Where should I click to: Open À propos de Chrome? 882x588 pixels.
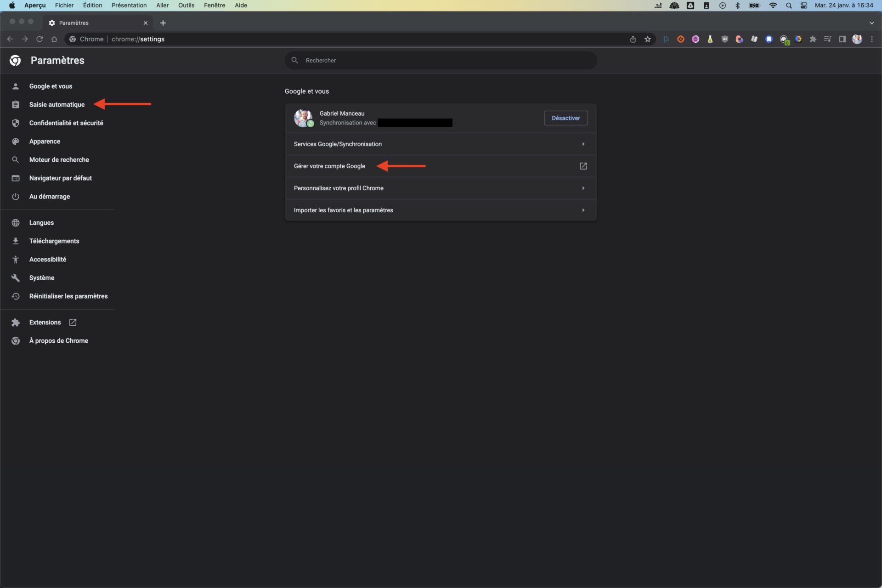point(58,341)
